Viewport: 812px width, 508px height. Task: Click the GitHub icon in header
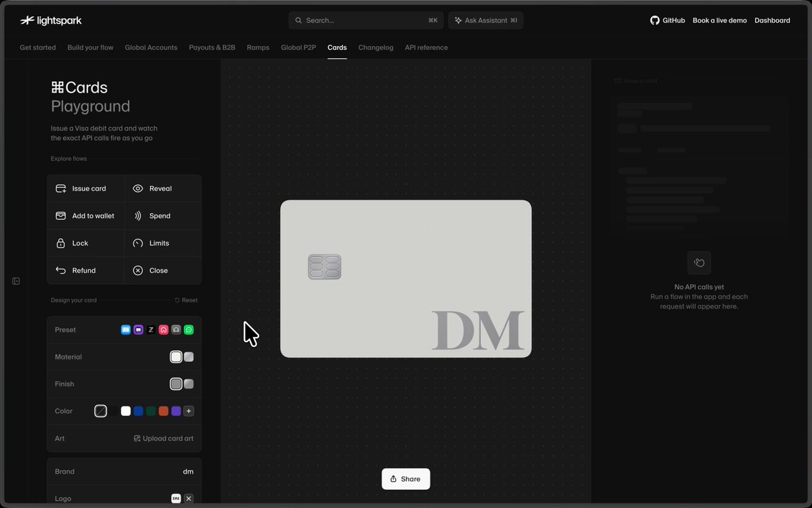654,20
